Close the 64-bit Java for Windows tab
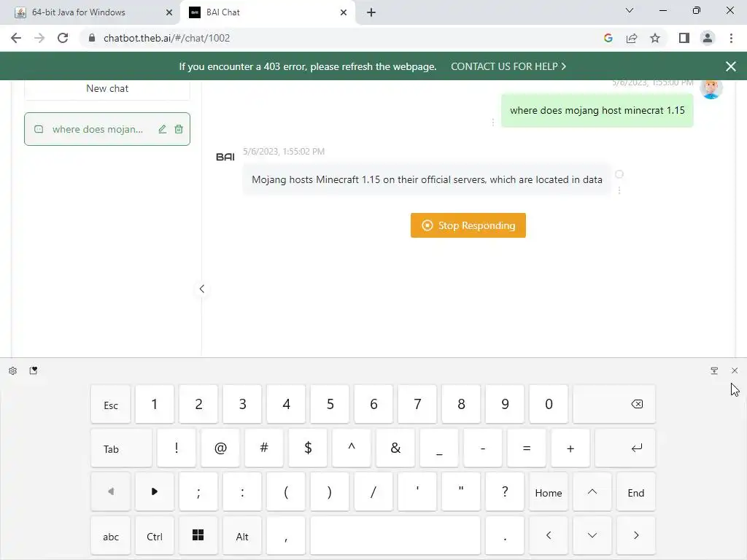 coord(169,12)
